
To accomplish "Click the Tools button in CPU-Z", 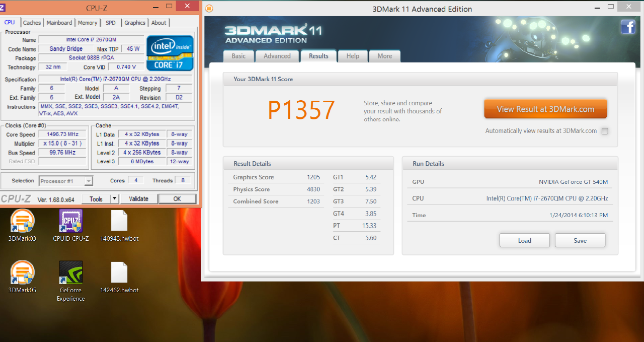I will tap(96, 199).
